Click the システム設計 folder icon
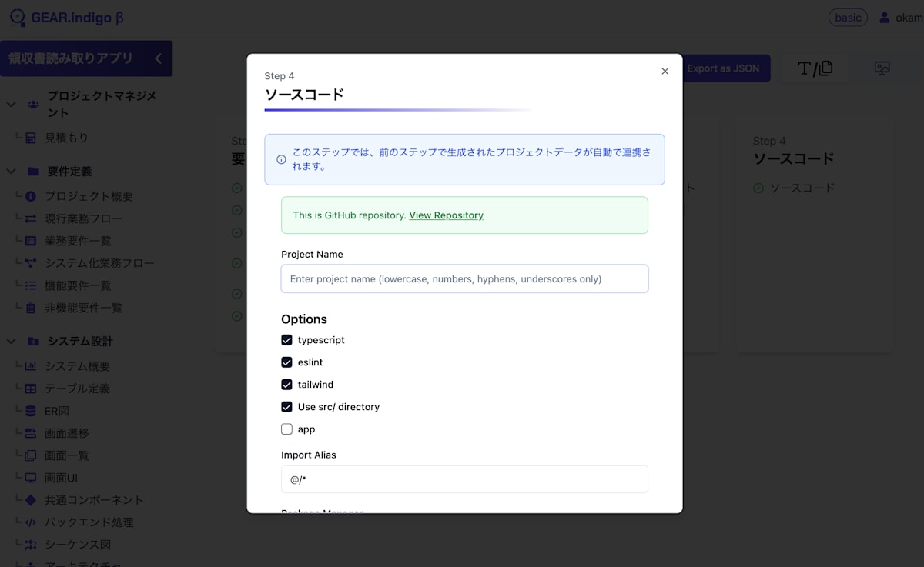 33,341
